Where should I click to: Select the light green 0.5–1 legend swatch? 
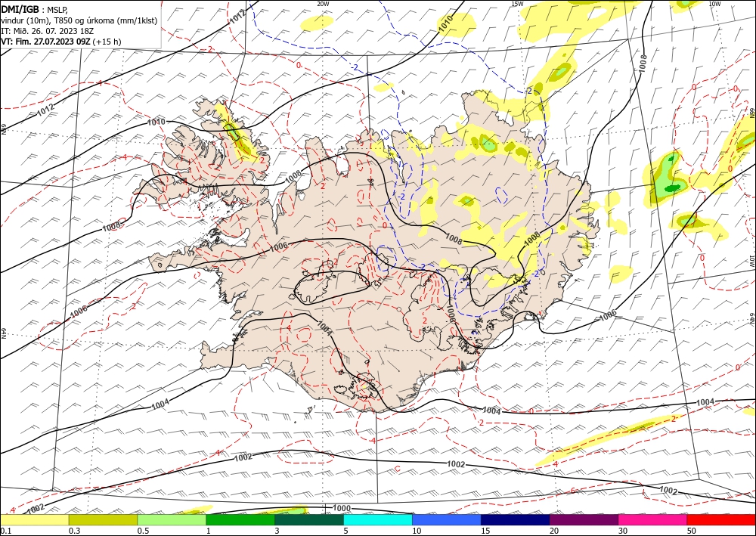coord(172,519)
